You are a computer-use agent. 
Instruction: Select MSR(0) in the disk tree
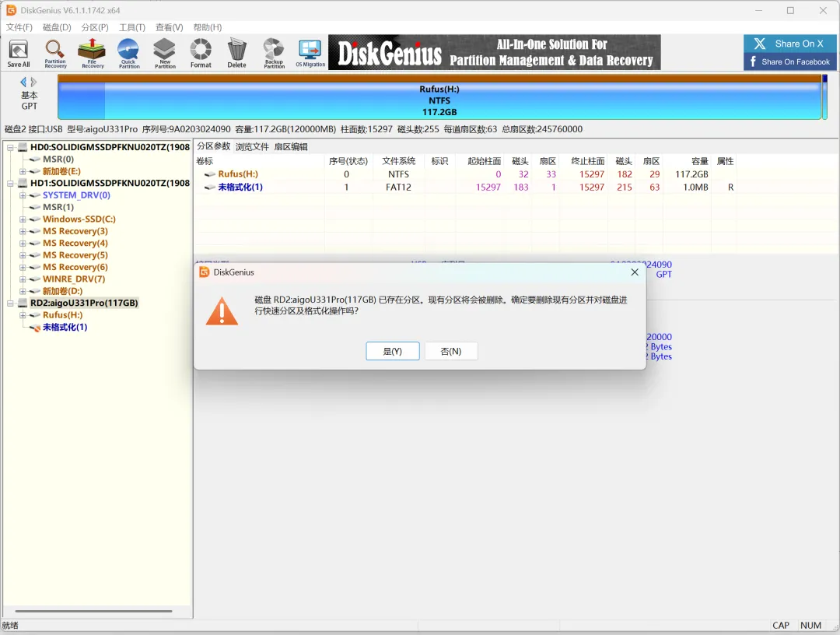[x=58, y=160]
